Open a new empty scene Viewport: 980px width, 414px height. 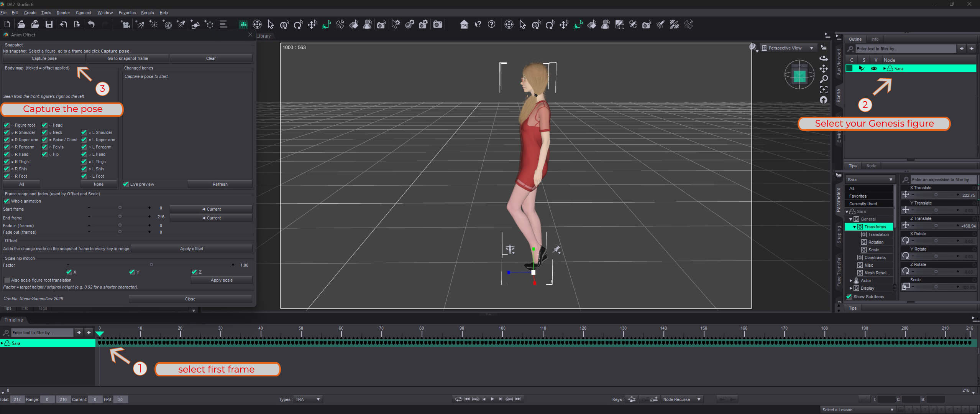[7, 25]
